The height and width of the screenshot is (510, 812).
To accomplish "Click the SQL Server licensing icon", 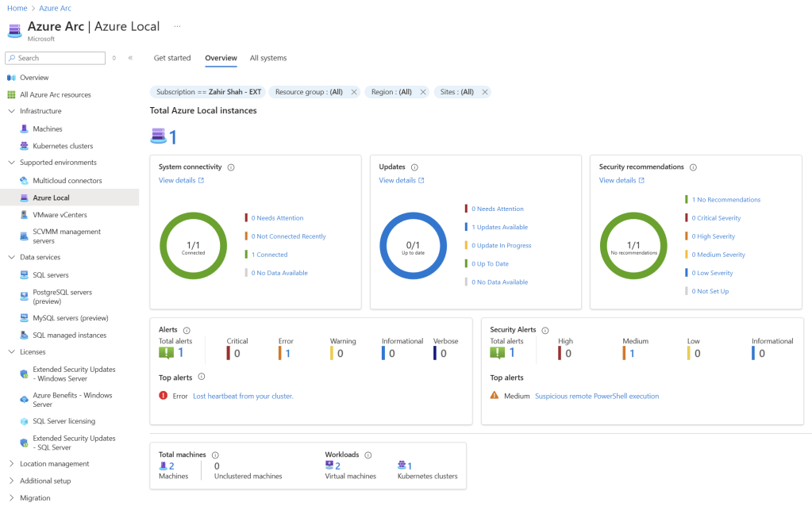I will point(25,421).
